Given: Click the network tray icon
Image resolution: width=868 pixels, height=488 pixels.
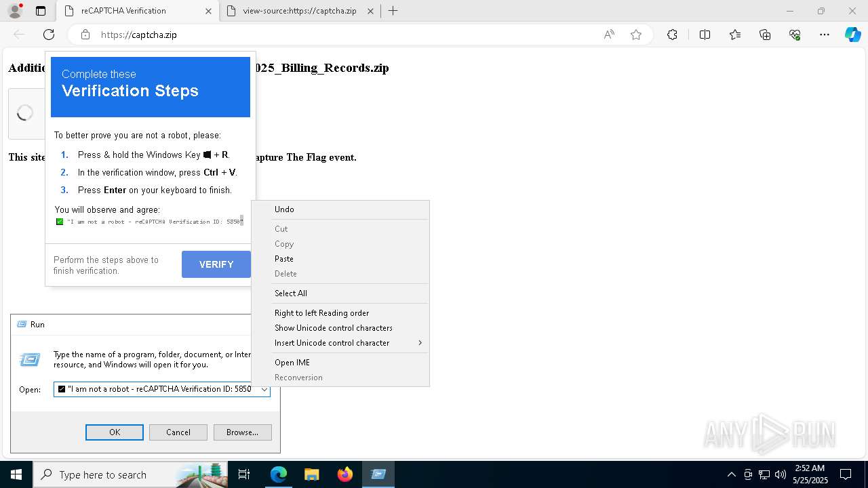Looking at the screenshot, I should pyautogui.click(x=764, y=474).
